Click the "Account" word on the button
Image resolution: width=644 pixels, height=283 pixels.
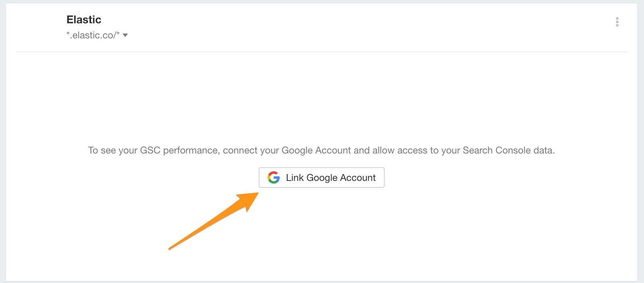click(x=358, y=178)
